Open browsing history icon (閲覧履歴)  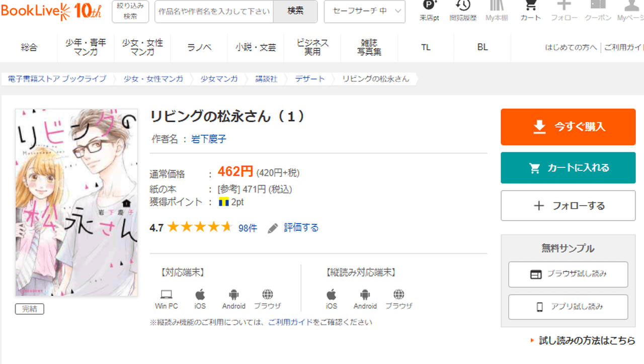(x=463, y=7)
